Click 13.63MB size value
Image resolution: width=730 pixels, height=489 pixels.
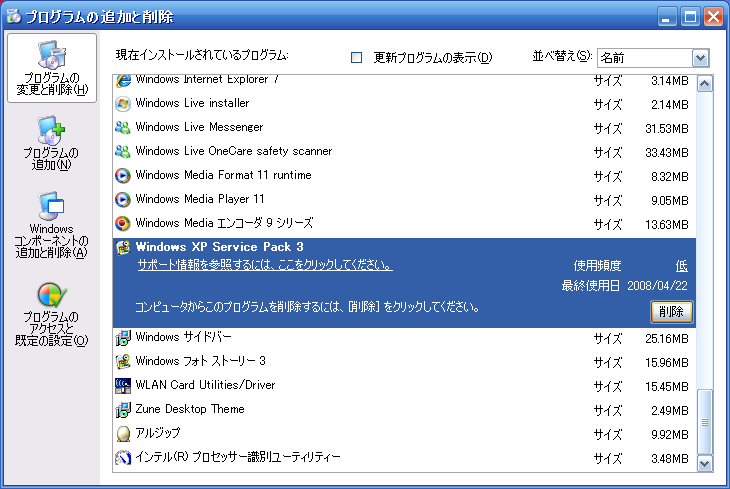pos(667,224)
